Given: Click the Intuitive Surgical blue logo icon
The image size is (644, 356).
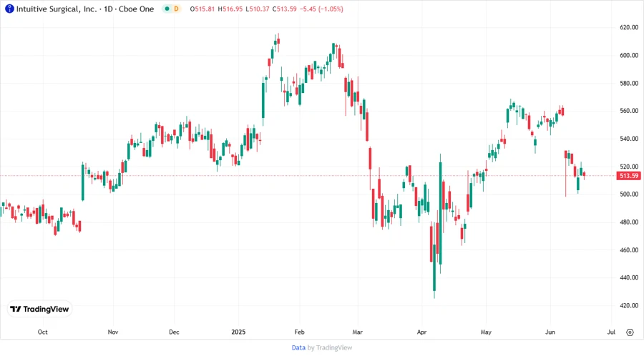Looking at the screenshot, I should point(9,9).
